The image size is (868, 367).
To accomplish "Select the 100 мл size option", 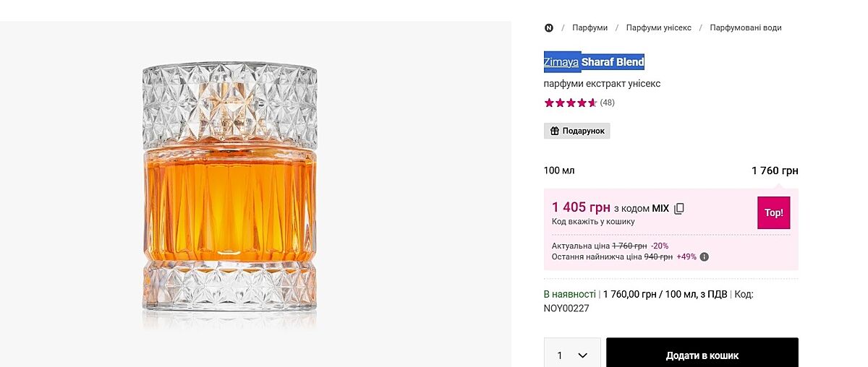I will 559,170.
